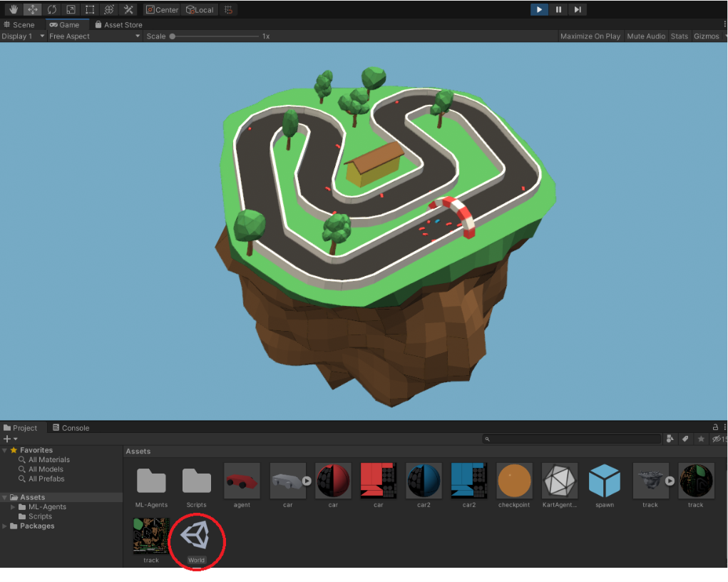Screen dimensions: 728x582
Task: Toggle Maximize On Play
Action: tap(590, 36)
